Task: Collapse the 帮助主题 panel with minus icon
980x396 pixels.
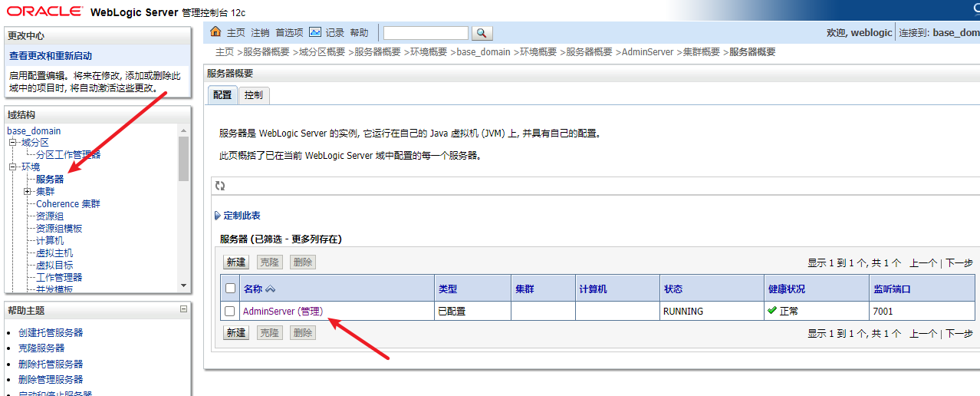Action: coord(183,309)
